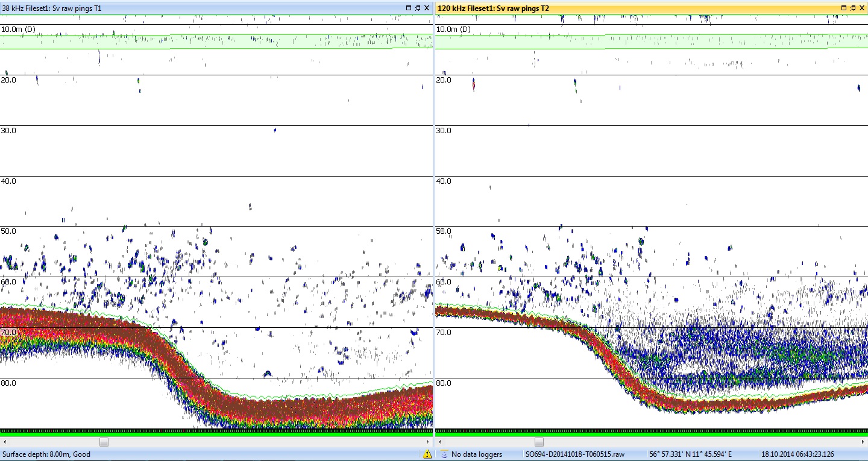This screenshot has width=868, height=461.
Task: Toggle auto-hide pin on 120 kHz panel
Action: [x=852, y=8]
